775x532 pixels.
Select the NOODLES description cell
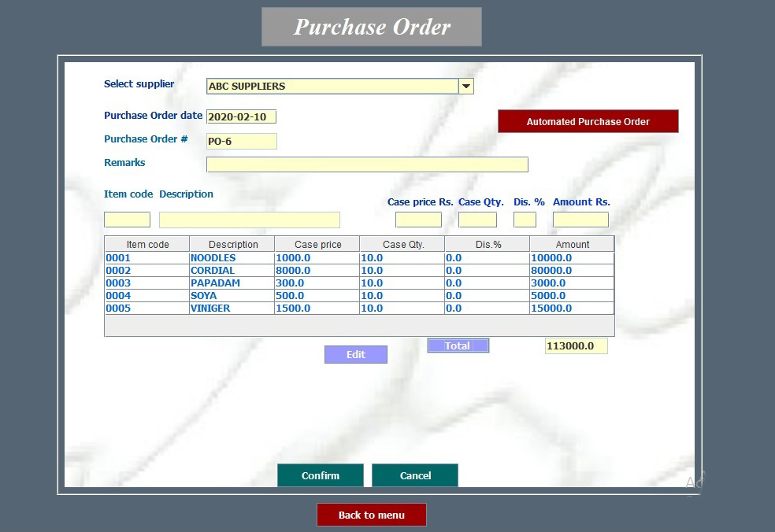point(232,258)
